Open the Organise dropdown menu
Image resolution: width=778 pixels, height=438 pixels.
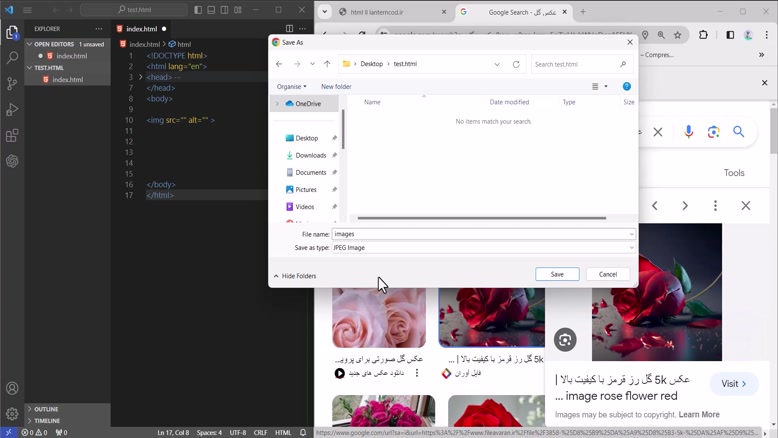pyautogui.click(x=291, y=86)
